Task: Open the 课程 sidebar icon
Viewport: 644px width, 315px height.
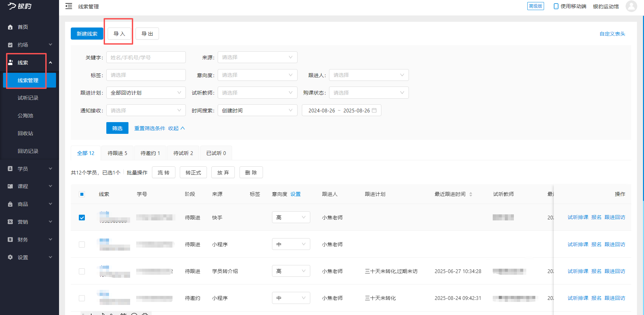Action: [x=10, y=186]
